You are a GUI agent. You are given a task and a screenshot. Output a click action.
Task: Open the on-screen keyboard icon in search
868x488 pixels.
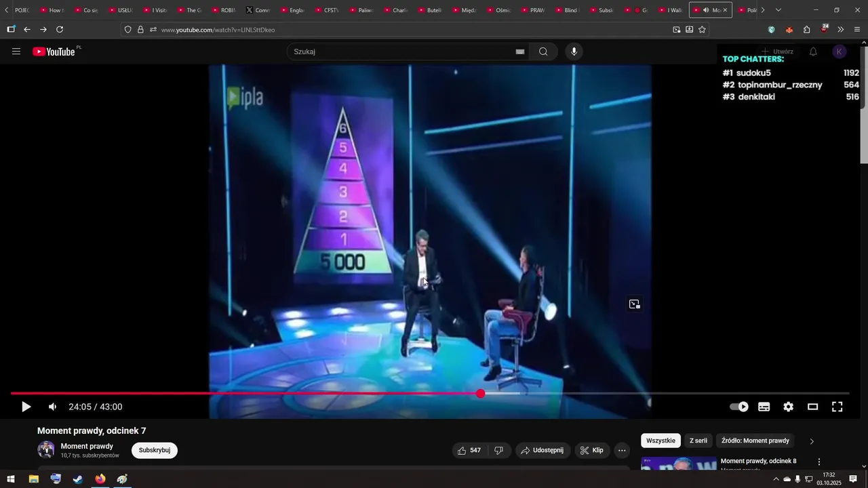click(520, 52)
